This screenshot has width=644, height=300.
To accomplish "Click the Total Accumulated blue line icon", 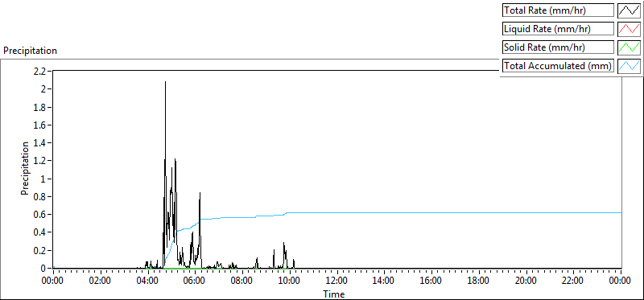I will (630, 66).
